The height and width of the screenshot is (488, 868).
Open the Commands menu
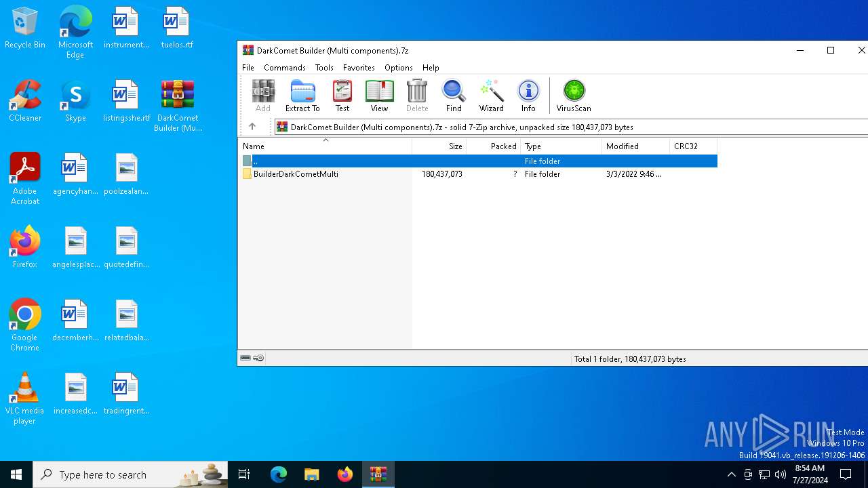tap(285, 68)
